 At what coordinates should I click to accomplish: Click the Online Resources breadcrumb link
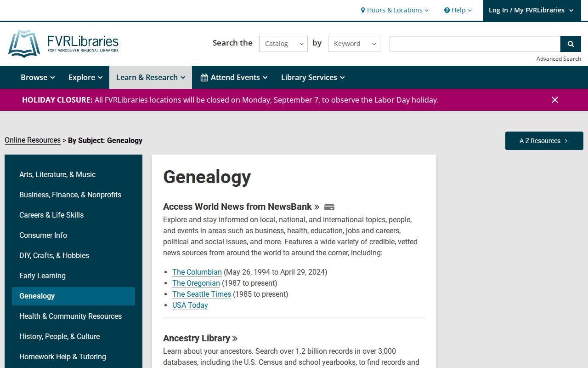33,140
